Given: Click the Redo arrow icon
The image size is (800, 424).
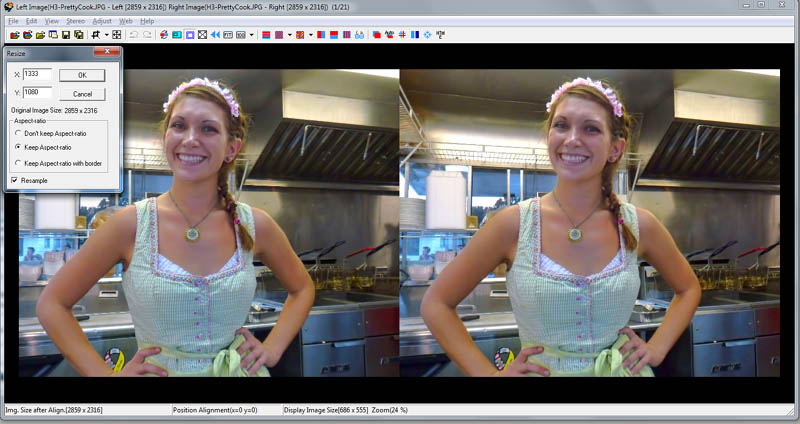Looking at the screenshot, I should coord(147,34).
